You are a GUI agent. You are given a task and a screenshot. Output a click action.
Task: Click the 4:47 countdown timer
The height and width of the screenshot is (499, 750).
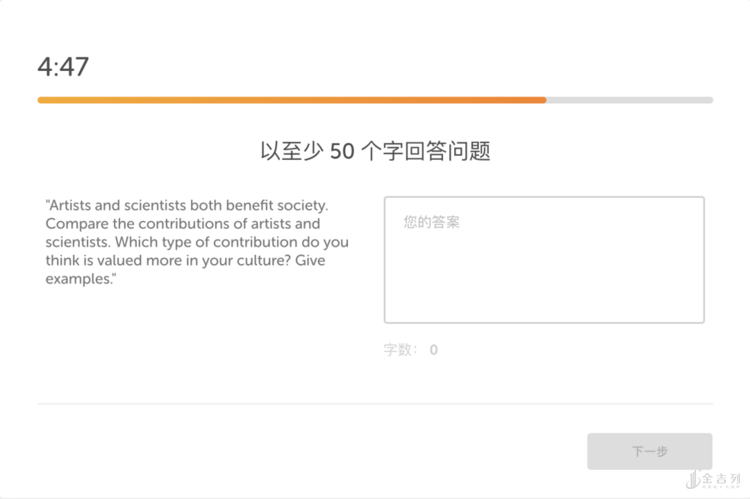pyautogui.click(x=63, y=67)
